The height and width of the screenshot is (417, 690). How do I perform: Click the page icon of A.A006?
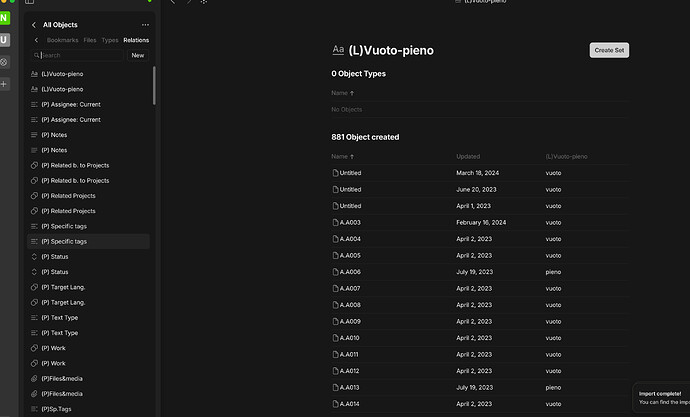[335, 272]
